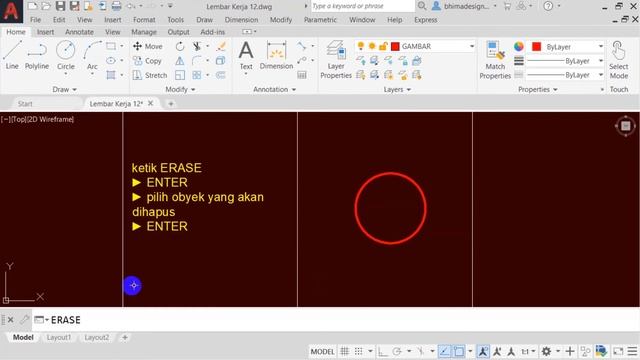This screenshot has height=360, width=640.
Task: Select the Polyline tool
Action: tap(37, 55)
